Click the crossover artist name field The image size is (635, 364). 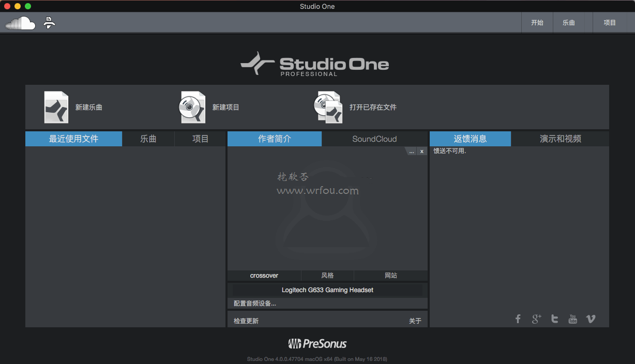pyautogui.click(x=264, y=276)
